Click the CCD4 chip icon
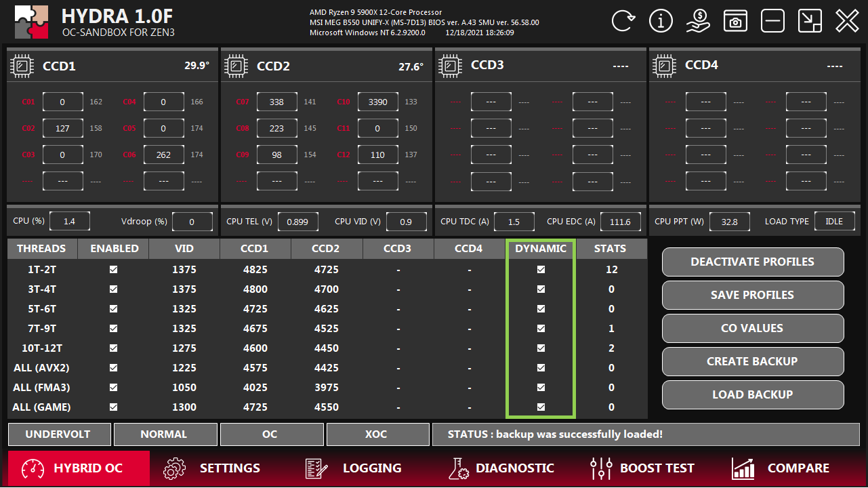The width and height of the screenshot is (868, 488). (665, 66)
